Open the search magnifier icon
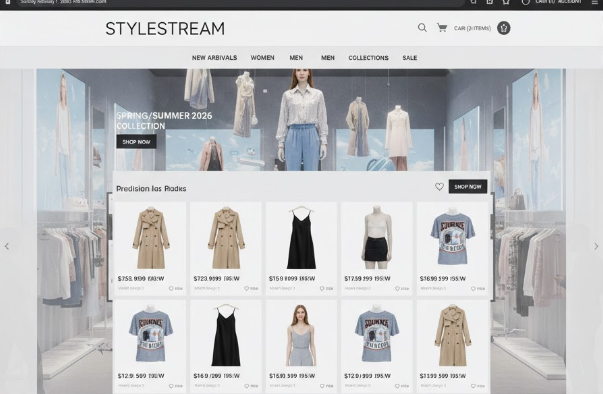Image resolution: width=603 pixels, height=394 pixels. 422,28
